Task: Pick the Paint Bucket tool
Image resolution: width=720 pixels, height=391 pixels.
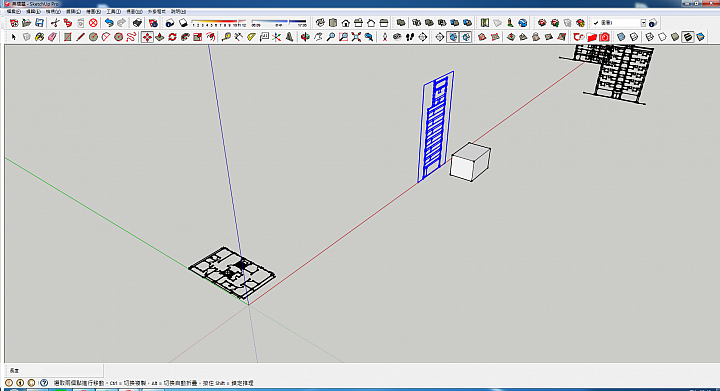Action: (x=39, y=37)
